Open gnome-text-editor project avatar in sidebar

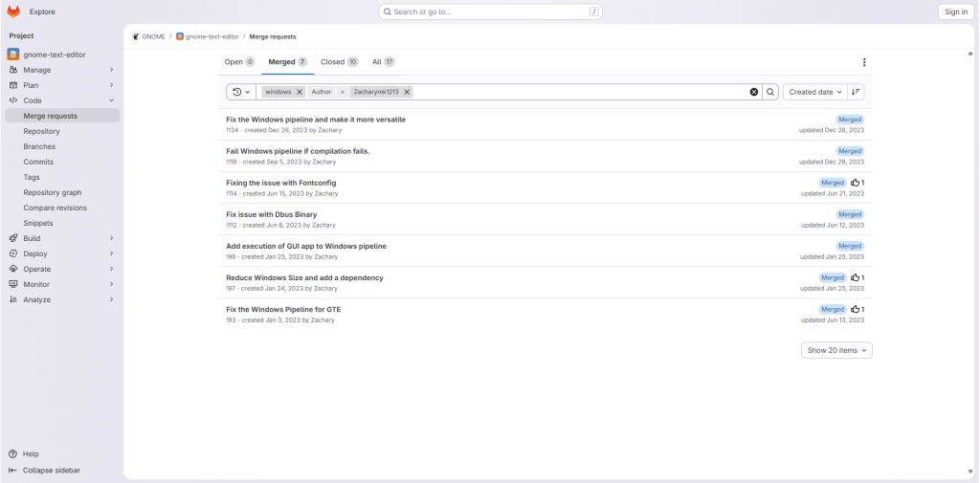13,55
